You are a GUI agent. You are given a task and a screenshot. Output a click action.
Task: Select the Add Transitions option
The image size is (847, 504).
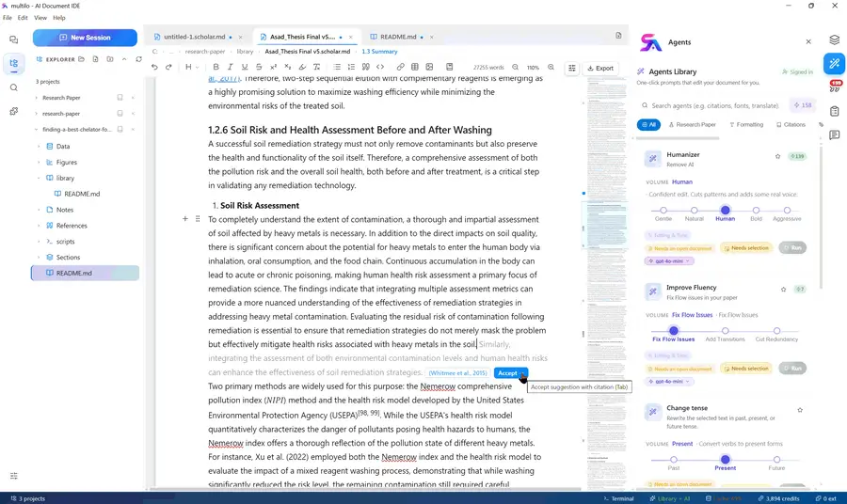tap(725, 331)
